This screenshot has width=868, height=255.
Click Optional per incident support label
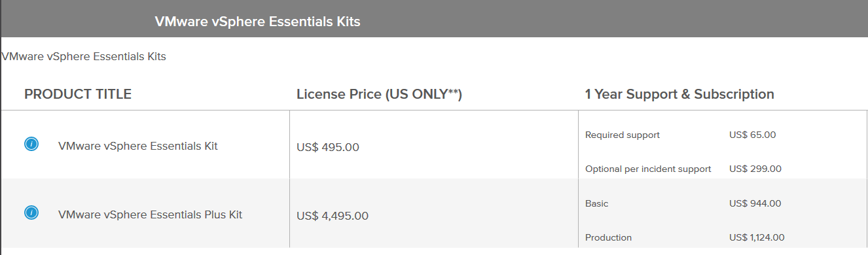(648, 169)
